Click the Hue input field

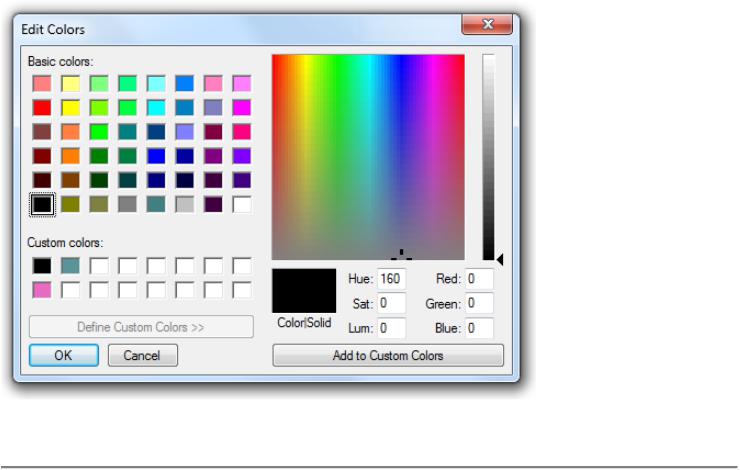pyautogui.click(x=391, y=278)
